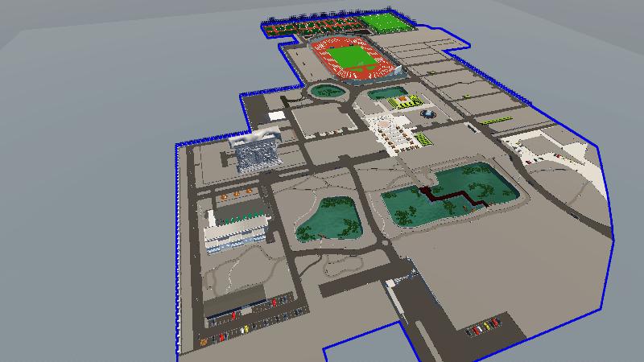644x362 pixels.
Task: Click the small dark dome near plaza
Action: tap(428, 116)
